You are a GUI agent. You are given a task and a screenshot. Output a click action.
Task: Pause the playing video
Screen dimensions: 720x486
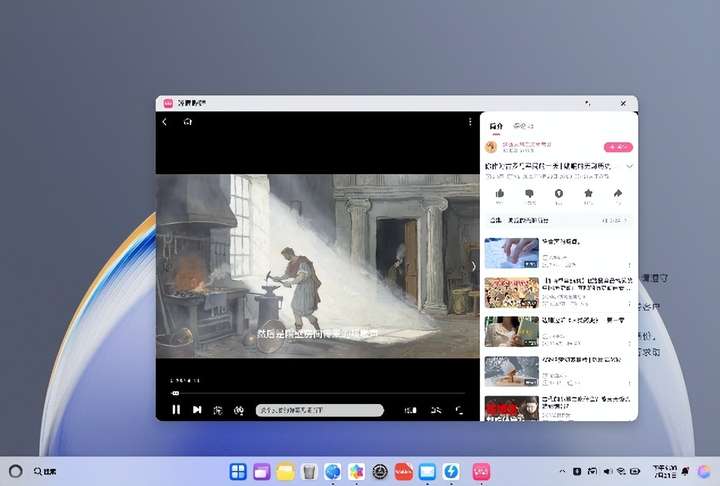176,410
